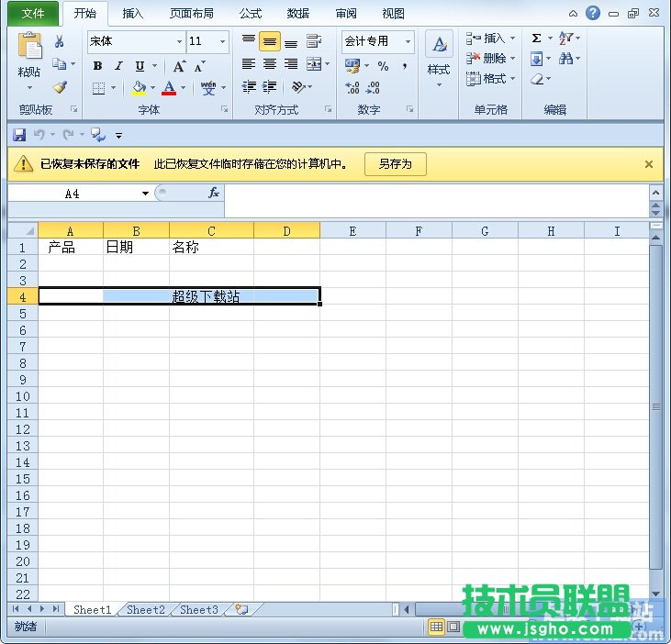Click the Format Painter brush icon
This screenshot has width=671, height=644.
click(x=61, y=88)
